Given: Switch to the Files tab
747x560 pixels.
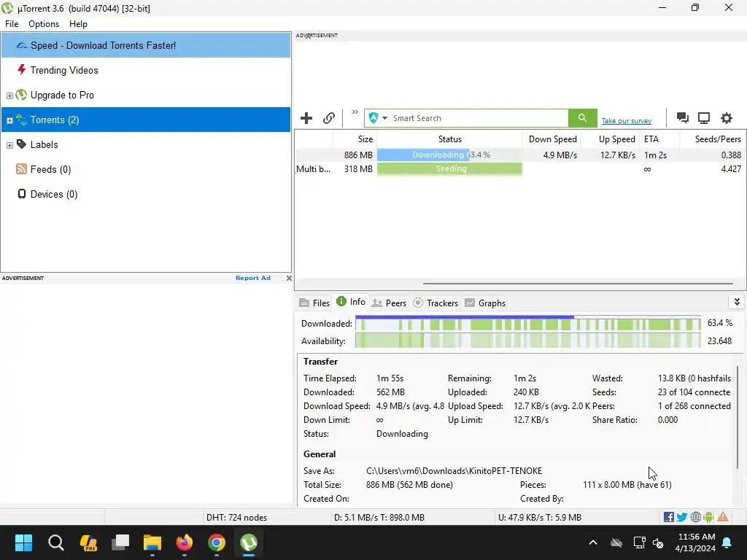Looking at the screenshot, I should click(314, 303).
